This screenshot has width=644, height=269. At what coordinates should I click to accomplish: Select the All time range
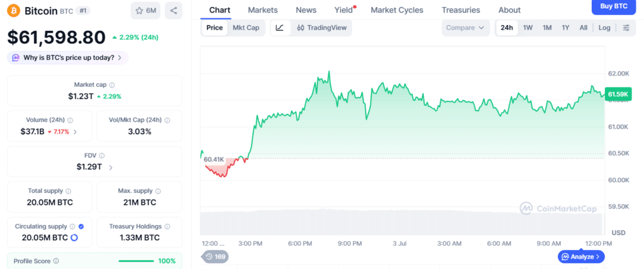(x=583, y=28)
